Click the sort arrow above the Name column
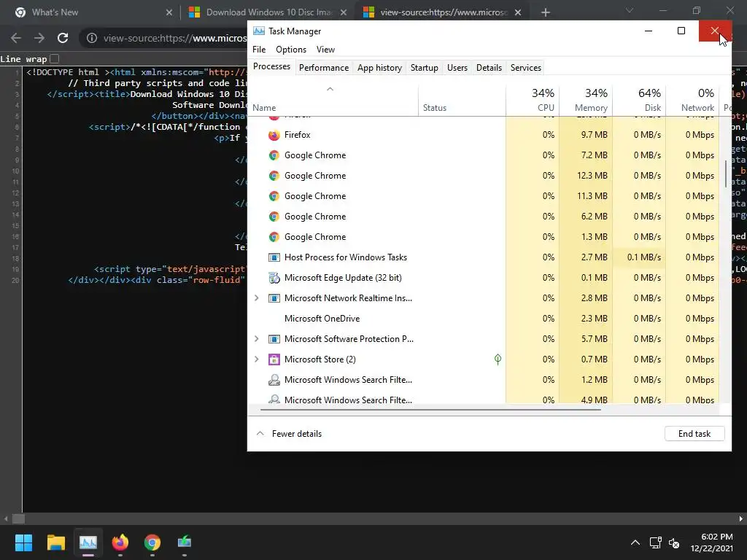The height and width of the screenshot is (560, 747). pyautogui.click(x=330, y=89)
